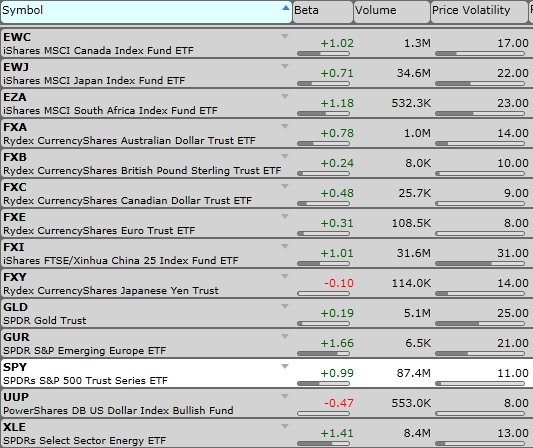
Task: Select the XLE symbol
Action: coord(15,427)
